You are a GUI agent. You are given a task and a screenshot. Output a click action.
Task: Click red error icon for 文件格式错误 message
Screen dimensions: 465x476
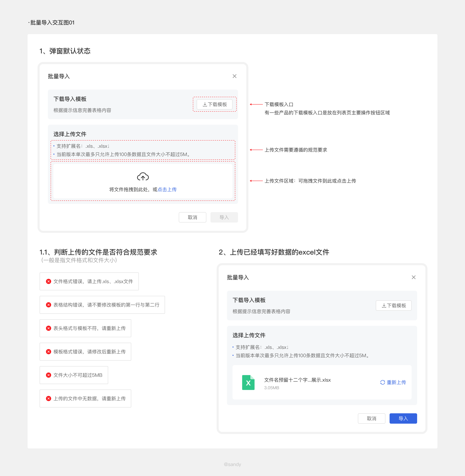(49, 281)
